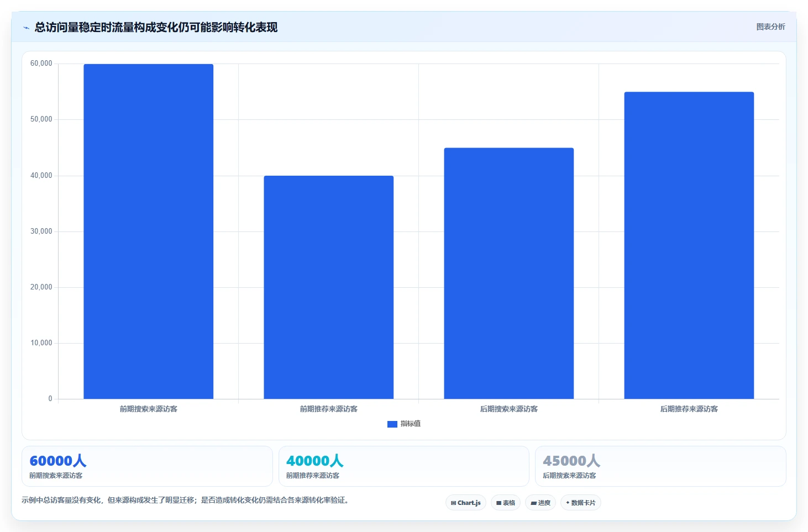Screen dimensions: 808x532
Task: Click the x-axis label 后期推荐来源访客
Action: 689,409
